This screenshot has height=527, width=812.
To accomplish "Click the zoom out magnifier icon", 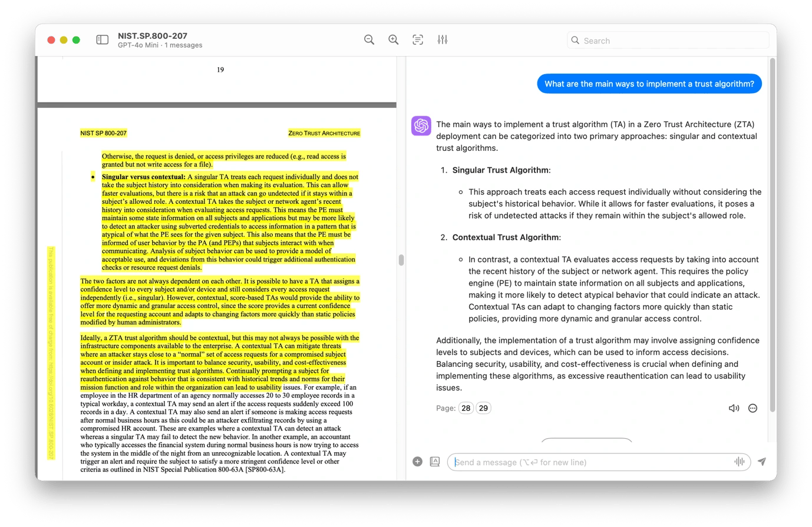I will click(x=369, y=40).
